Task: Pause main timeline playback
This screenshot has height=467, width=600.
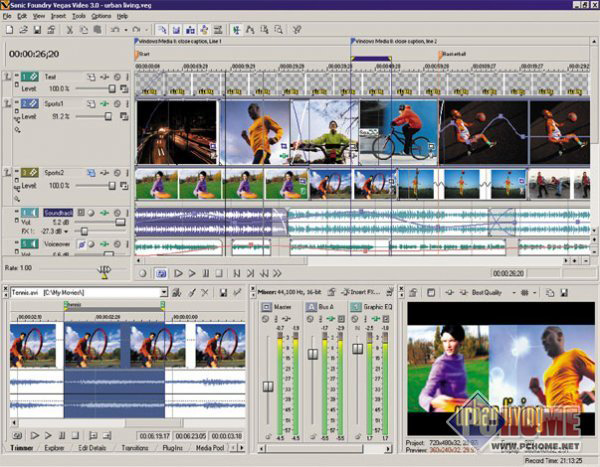Action: tap(206, 273)
